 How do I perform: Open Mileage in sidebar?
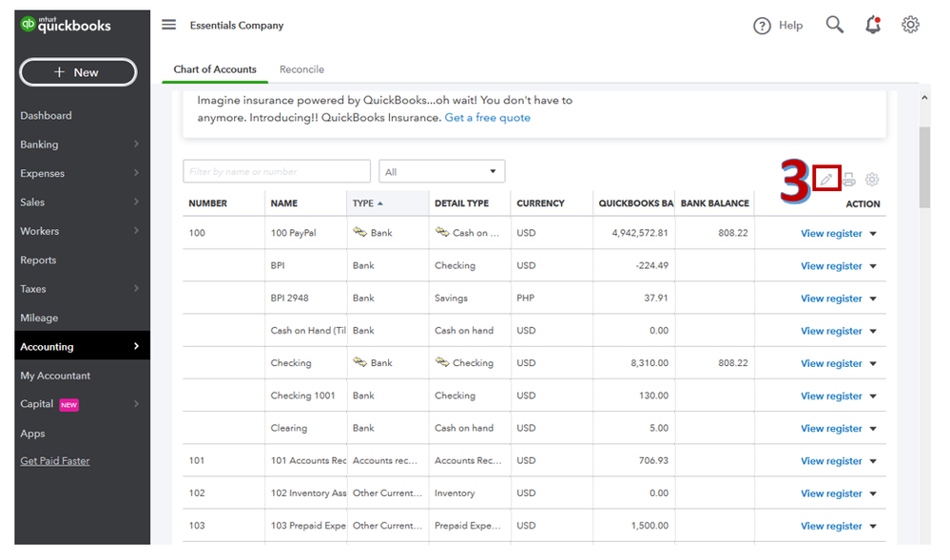click(x=39, y=318)
